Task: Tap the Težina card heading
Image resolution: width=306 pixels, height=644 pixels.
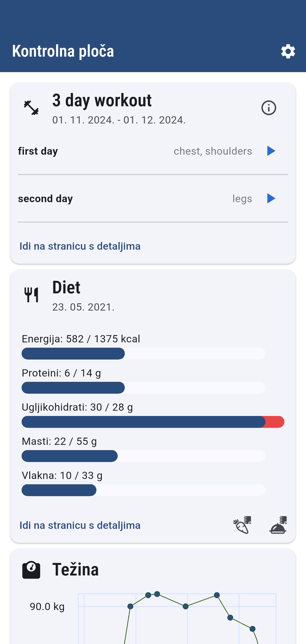Action: (x=75, y=569)
